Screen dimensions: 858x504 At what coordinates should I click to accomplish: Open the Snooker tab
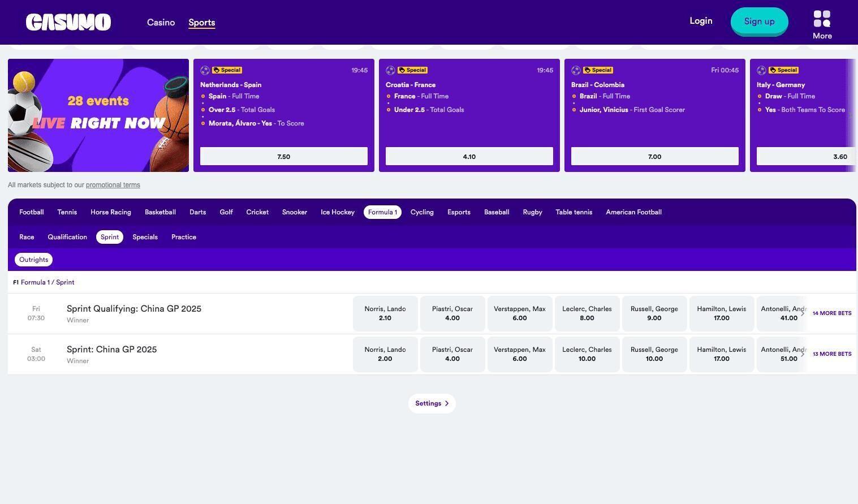(295, 212)
